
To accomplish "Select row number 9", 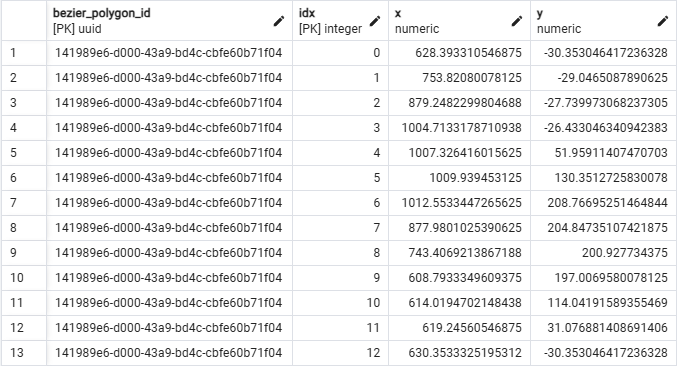I will 24,253.
